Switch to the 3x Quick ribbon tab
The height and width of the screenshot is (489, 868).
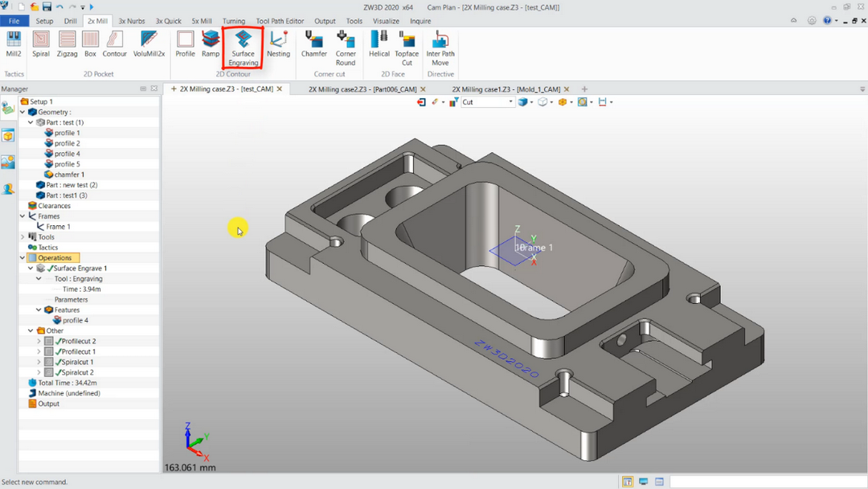pos(168,21)
